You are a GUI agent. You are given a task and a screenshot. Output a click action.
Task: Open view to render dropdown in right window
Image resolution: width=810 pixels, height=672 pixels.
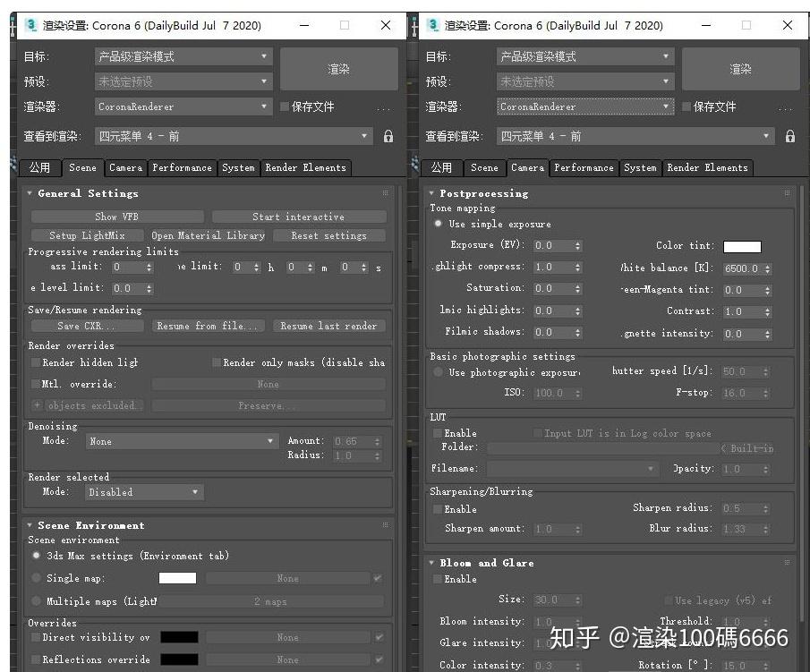(635, 136)
